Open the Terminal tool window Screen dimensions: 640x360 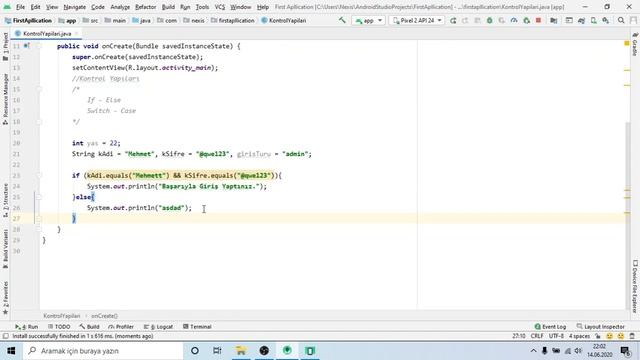(x=197, y=327)
